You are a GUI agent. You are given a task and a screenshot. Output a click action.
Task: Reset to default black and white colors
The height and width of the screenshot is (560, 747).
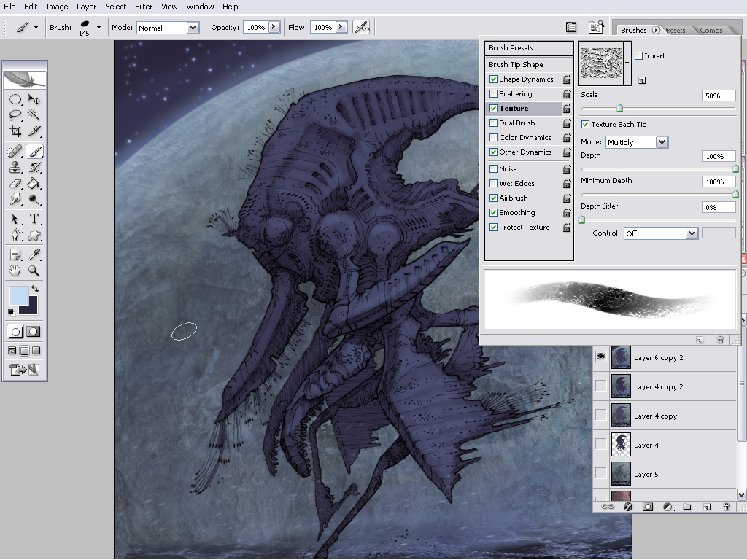tap(12, 312)
